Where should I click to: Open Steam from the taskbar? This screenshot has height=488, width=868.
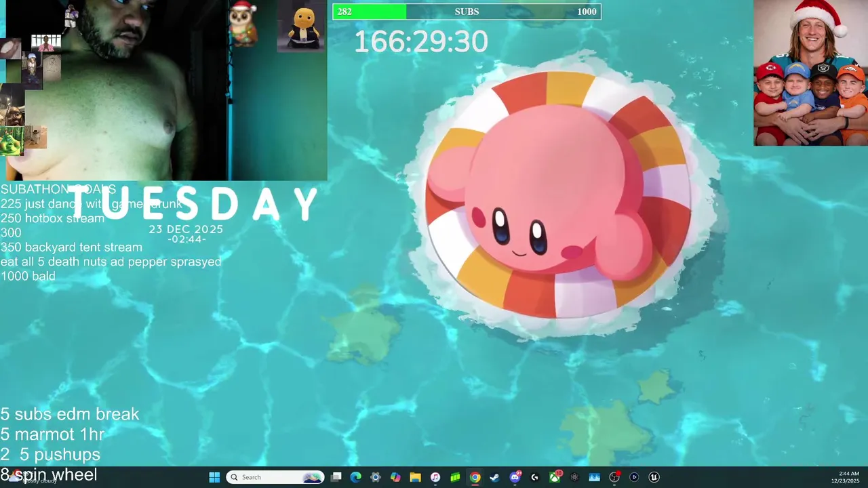click(x=494, y=477)
